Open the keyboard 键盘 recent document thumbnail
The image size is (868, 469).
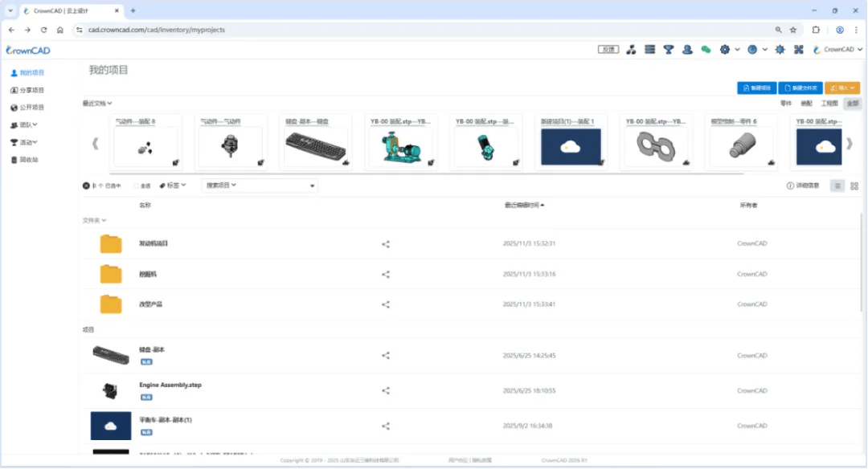tap(316, 147)
